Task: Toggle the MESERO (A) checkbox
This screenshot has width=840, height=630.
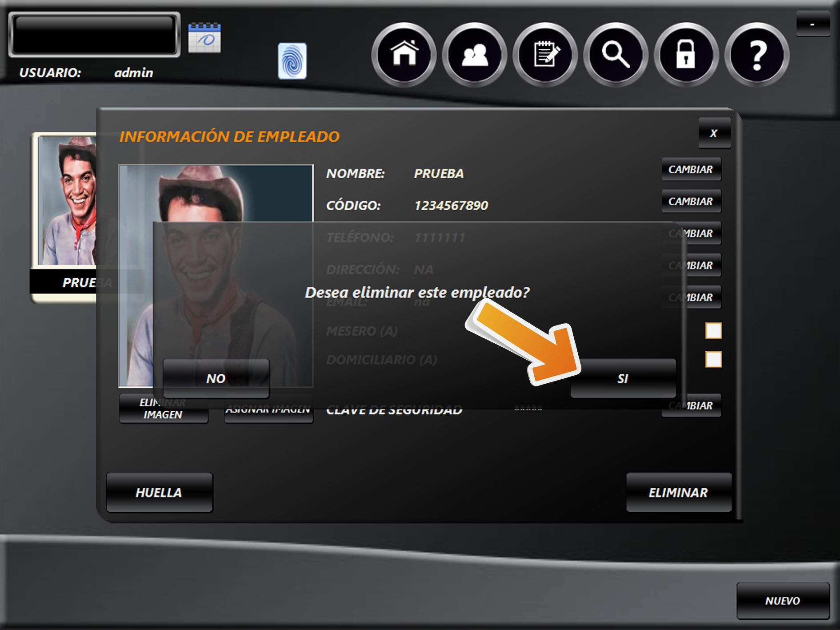Action: [713, 331]
